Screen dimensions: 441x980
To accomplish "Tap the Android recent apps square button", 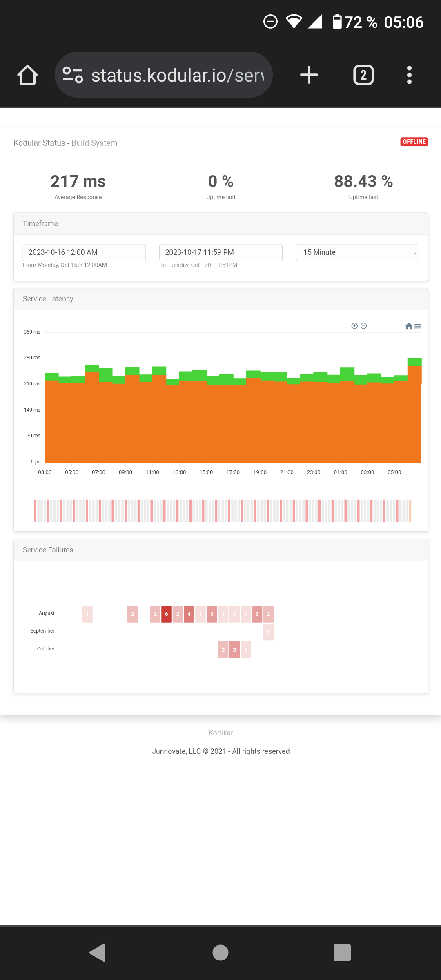I will tap(342, 953).
